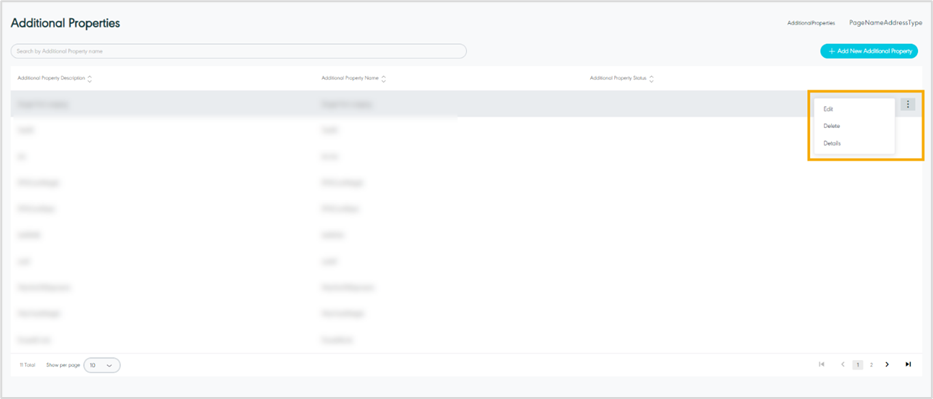Click the Additional Properties page heading
This screenshot has height=399, width=933.
click(x=65, y=23)
